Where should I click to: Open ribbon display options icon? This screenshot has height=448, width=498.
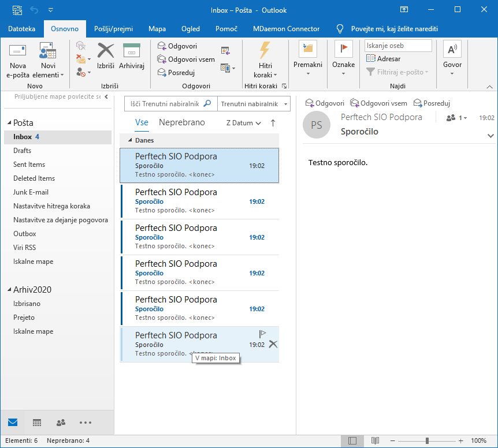click(404, 9)
